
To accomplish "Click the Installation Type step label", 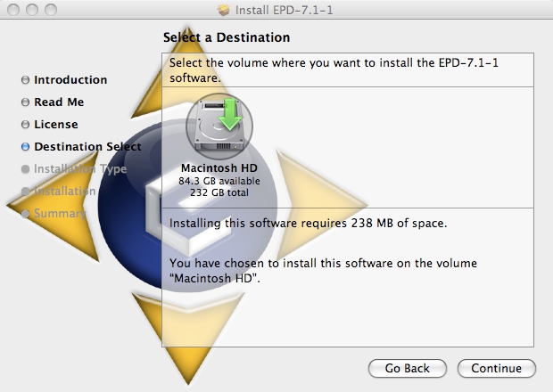I will 80,169.
